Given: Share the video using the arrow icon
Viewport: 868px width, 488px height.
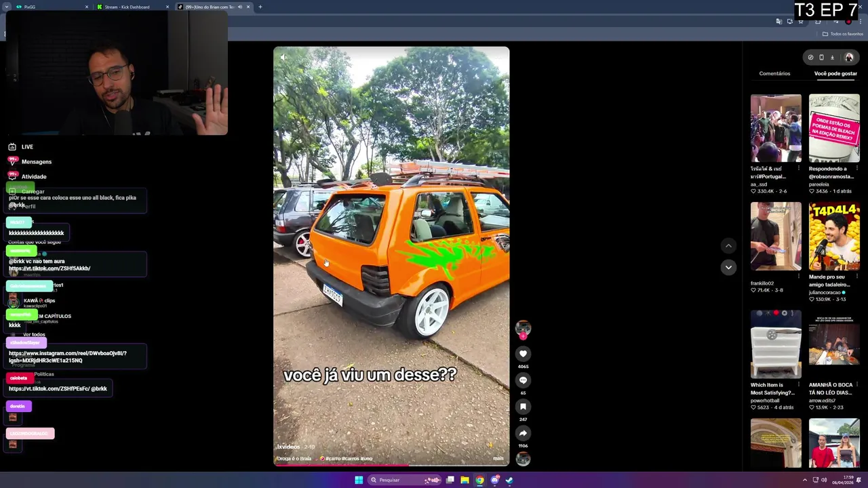Looking at the screenshot, I should click(523, 433).
